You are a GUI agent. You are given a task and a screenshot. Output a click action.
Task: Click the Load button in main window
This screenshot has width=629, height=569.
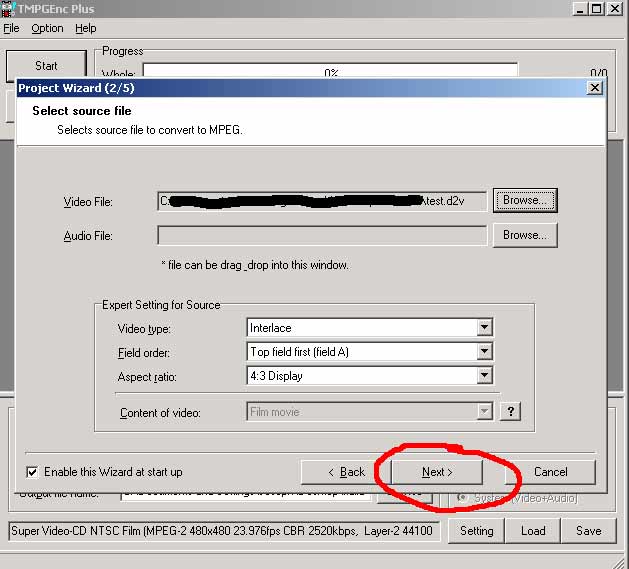point(533,531)
